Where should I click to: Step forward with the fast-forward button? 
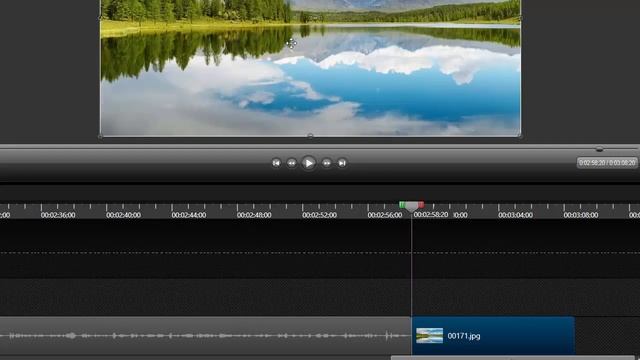coord(327,163)
